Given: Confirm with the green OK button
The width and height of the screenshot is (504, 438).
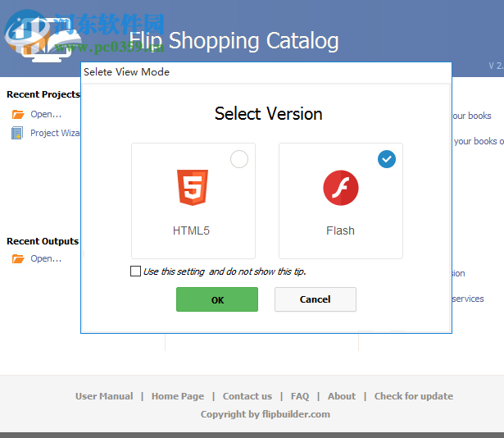Looking at the screenshot, I should coord(217,299).
